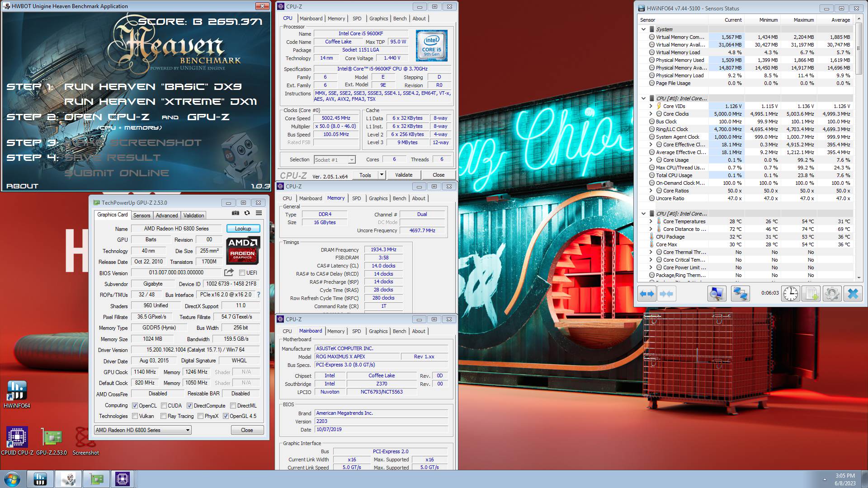Collapse System group in HWiNFO
Screen dimensions: 868x488
pyautogui.click(x=643, y=29)
